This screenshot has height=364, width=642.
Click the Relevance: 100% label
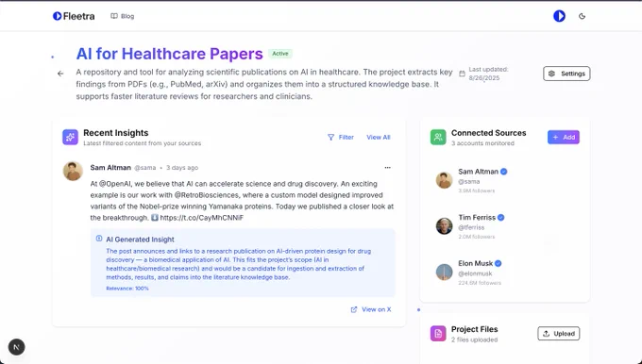click(x=127, y=289)
